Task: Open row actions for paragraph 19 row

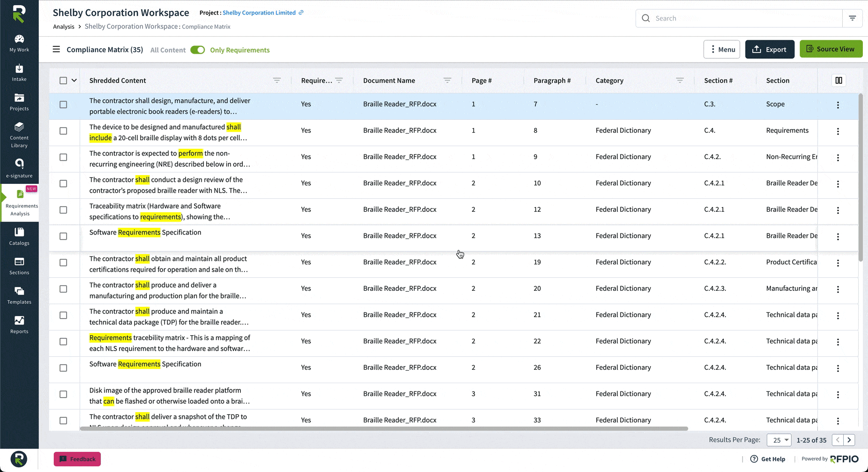Action: 838,263
